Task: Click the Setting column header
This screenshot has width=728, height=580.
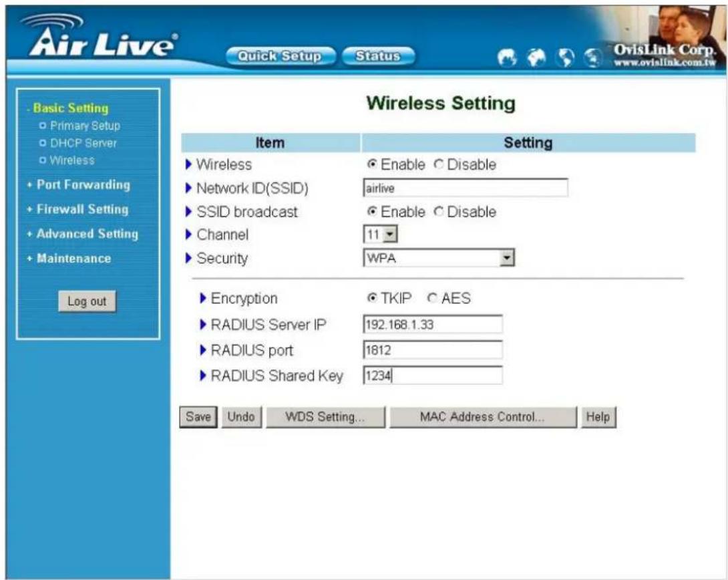Action: pos(528,142)
